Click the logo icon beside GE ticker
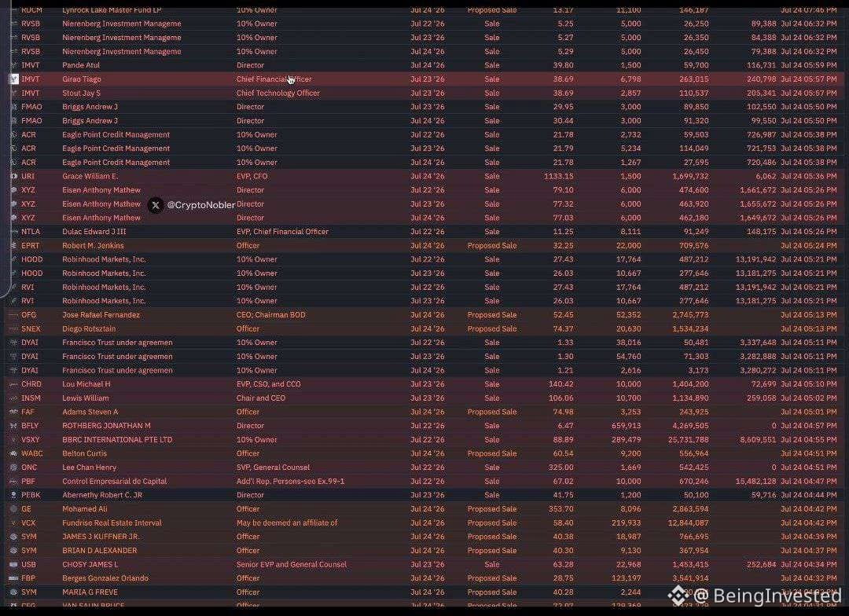 click(x=14, y=509)
